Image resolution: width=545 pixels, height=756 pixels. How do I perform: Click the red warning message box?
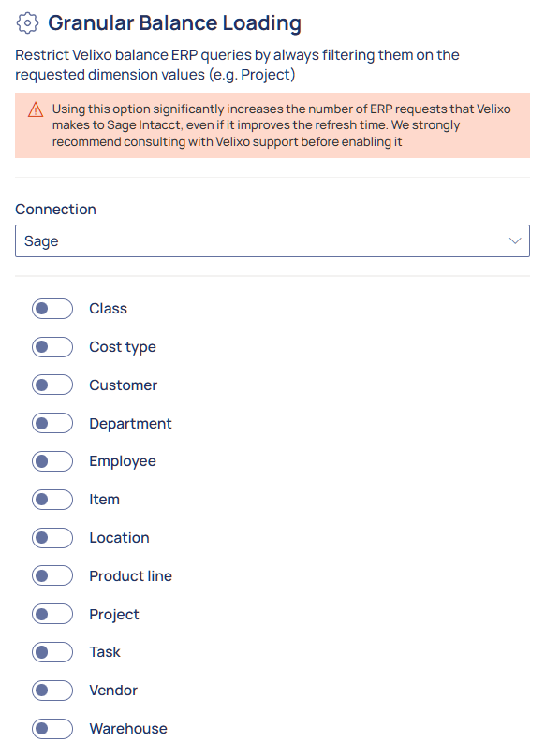coord(272,125)
